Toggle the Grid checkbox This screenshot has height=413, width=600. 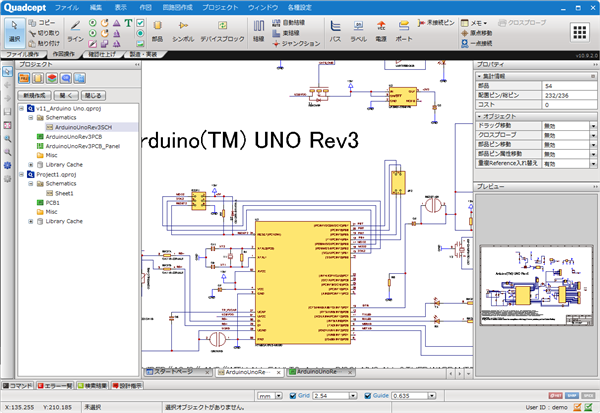pos(293,396)
